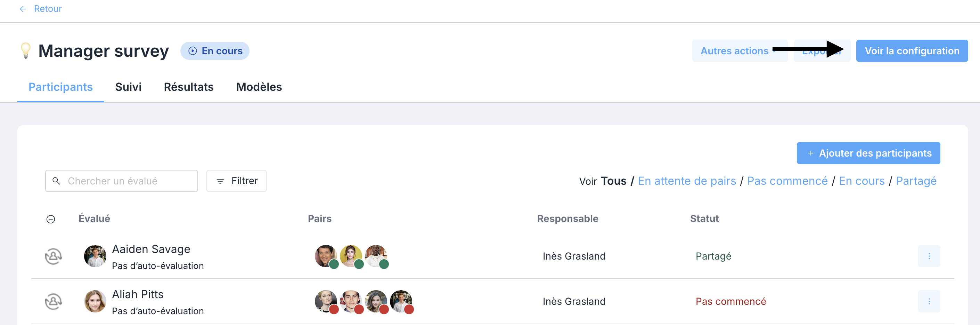This screenshot has width=980, height=325.
Task: Click the Chercher un évalué search field
Action: 121,181
